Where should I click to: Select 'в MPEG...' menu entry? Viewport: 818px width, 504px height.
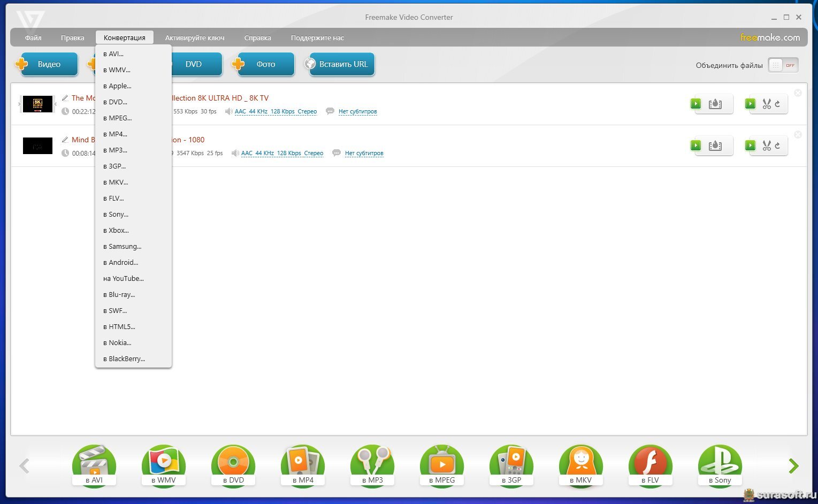coord(133,118)
